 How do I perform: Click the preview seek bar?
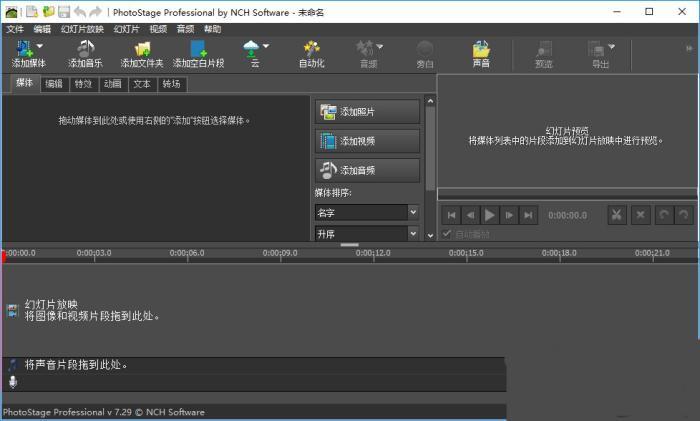click(567, 195)
